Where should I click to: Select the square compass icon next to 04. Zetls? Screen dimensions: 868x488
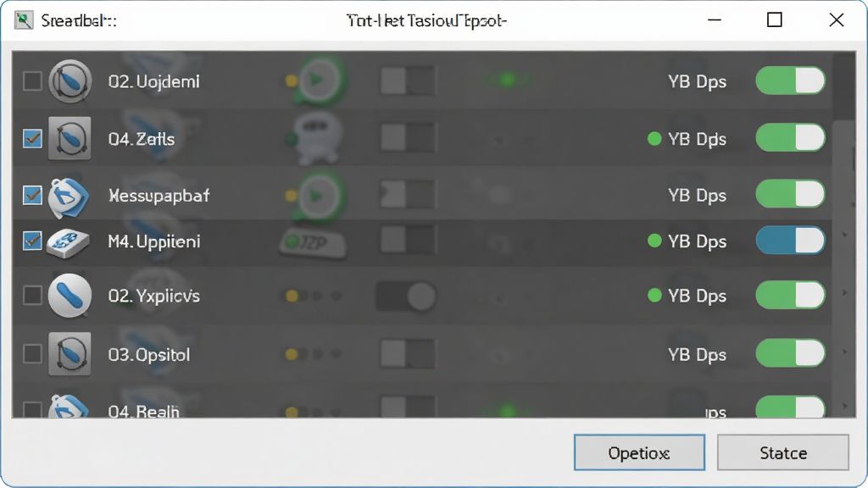point(70,138)
